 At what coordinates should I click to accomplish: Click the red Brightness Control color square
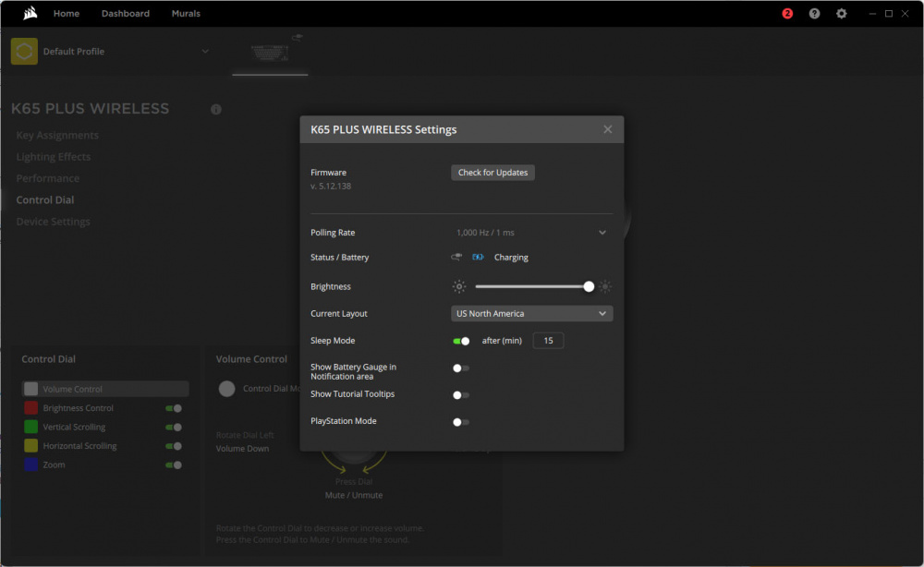tap(31, 407)
